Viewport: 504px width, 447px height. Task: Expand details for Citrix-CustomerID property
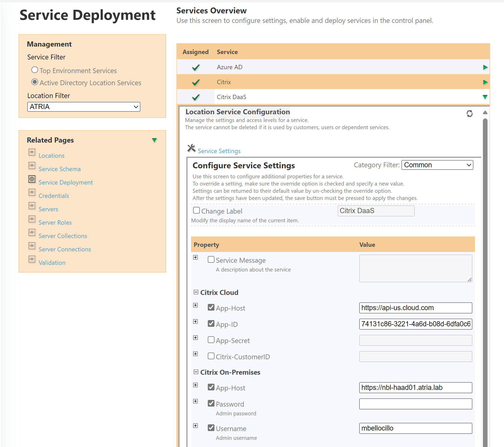pos(196,354)
